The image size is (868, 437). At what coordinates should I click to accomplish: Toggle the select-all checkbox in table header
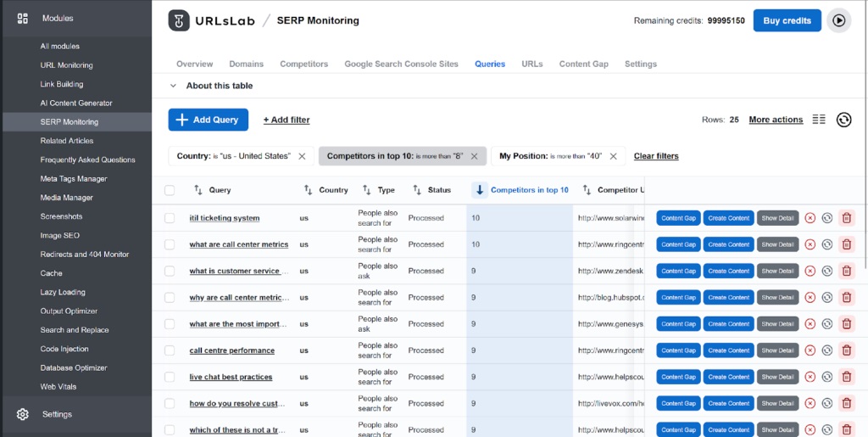[170, 191]
